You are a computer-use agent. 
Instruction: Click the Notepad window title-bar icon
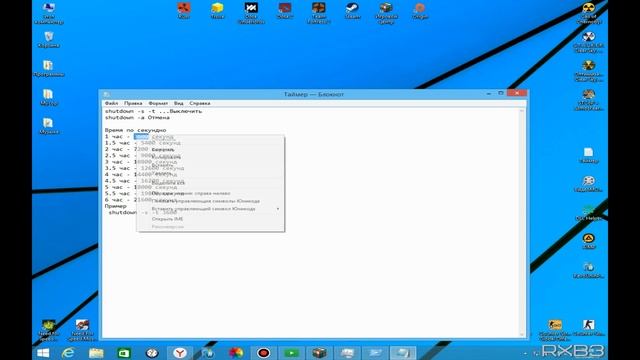click(107, 94)
